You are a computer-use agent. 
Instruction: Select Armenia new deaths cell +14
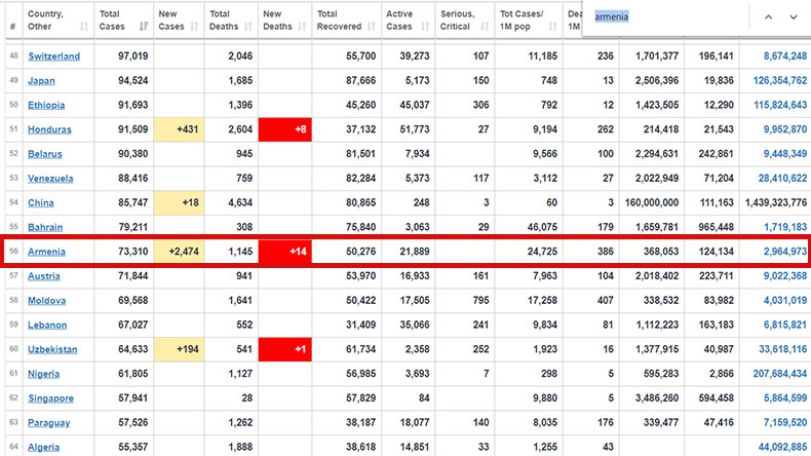[x=285, y=252]
